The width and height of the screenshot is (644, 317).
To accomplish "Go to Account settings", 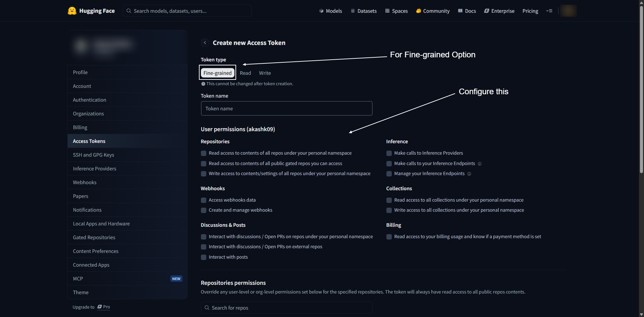I will 127,86.
